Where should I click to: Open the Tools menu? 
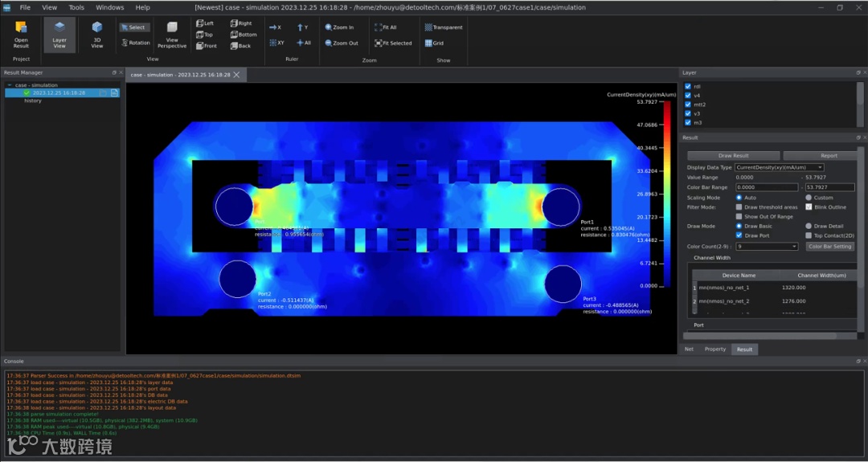(76, 7)
